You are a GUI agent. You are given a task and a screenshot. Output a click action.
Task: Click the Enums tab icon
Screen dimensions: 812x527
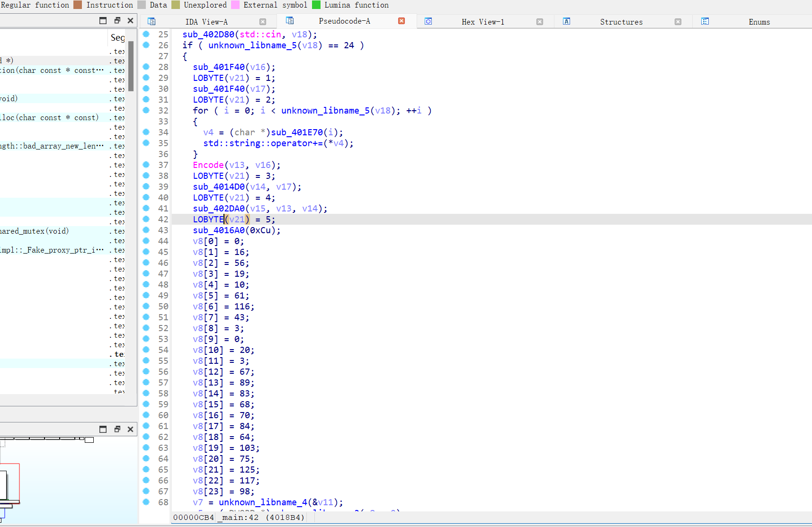pyautogui.click(x=705, y=21)
